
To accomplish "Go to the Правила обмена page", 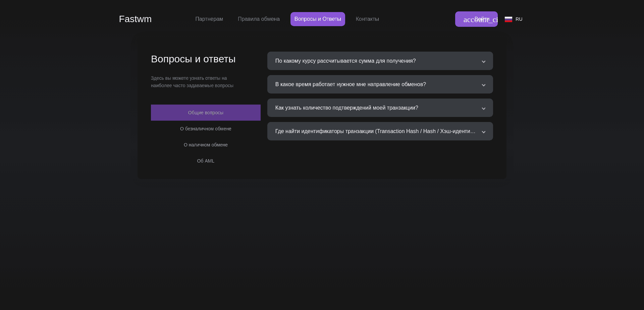I will point(259,19).
